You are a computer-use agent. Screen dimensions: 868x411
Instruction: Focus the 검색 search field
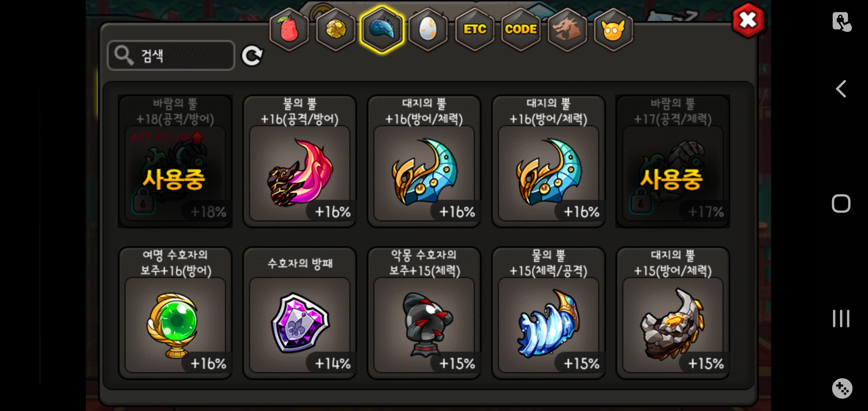click(171, 56)
